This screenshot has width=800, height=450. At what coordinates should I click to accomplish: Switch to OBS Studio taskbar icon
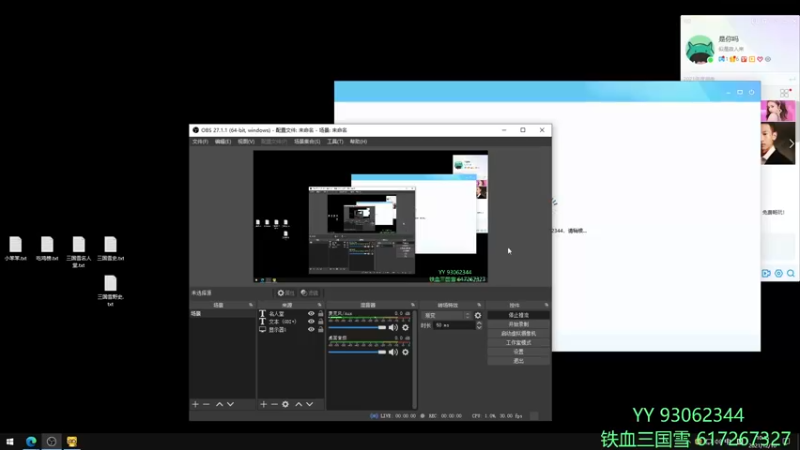pyautogui.click(x=52, y=441)
